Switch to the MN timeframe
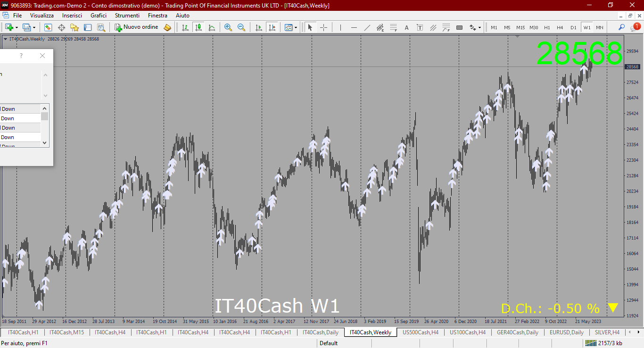 (599, 27)
